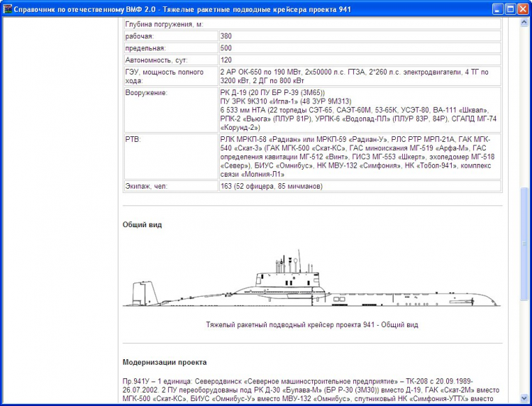Click the 'рабочая:' label cell
Viewport: 532px width, 406px height.
171,36
